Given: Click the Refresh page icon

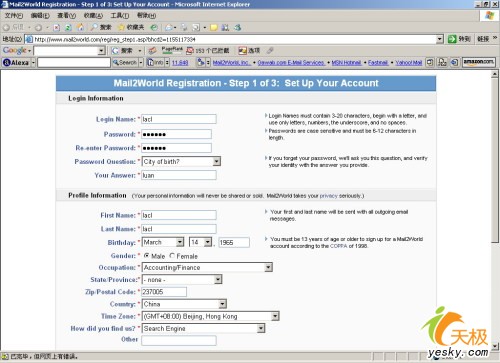Looking at the screenshot, I should (x=68, y=27).
